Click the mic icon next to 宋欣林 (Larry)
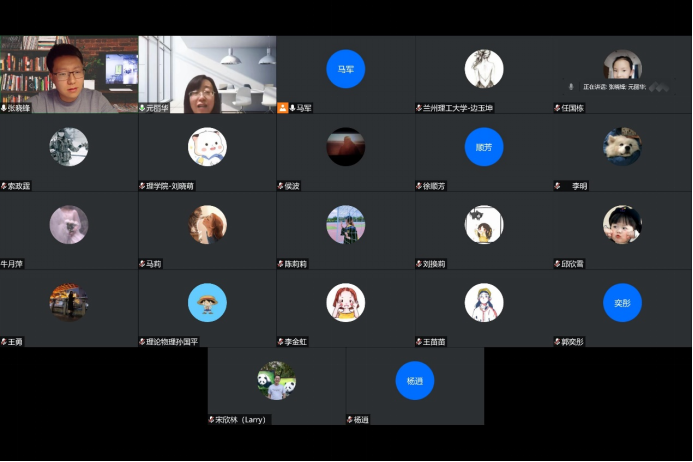Image resolution: width=693 pixels, height=462 pixels. [x=212, y=420]
